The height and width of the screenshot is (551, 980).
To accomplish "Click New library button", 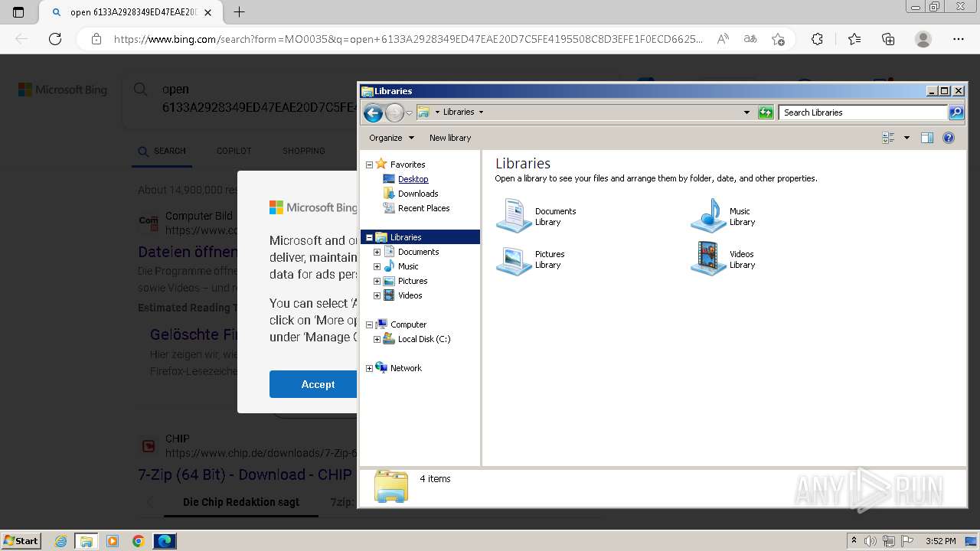I will click(450, 138).
